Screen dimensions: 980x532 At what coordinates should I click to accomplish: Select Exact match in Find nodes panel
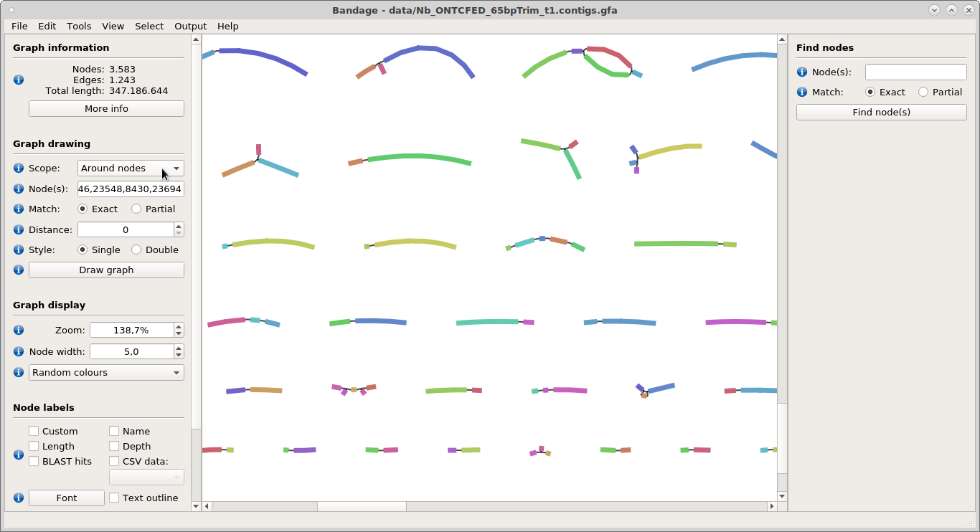coord(870,92)
